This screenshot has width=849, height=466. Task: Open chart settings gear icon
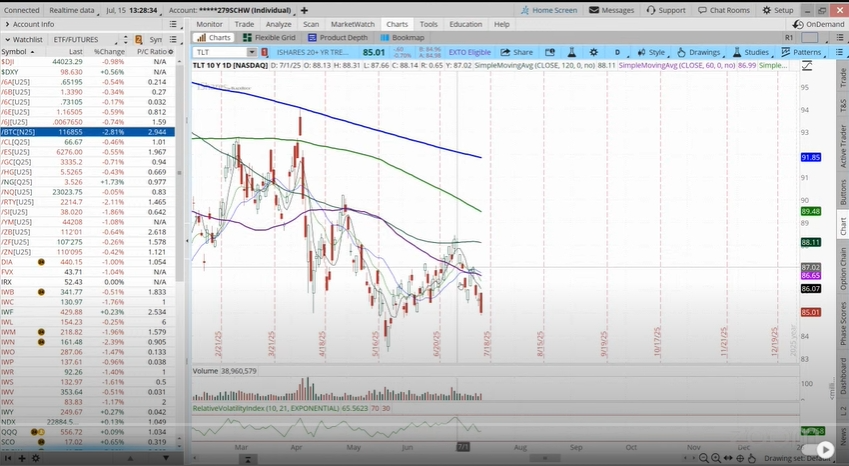click(x=593, y=52)
